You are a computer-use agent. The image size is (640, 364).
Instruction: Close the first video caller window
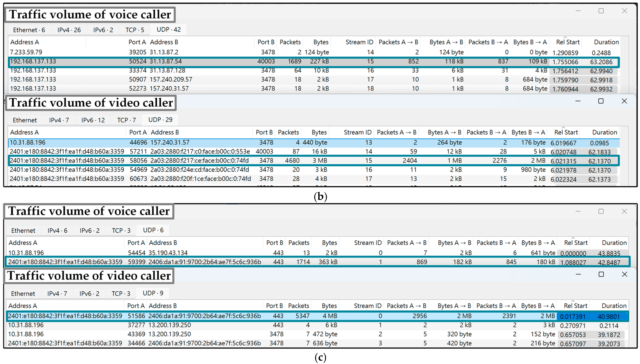(624, 101)
